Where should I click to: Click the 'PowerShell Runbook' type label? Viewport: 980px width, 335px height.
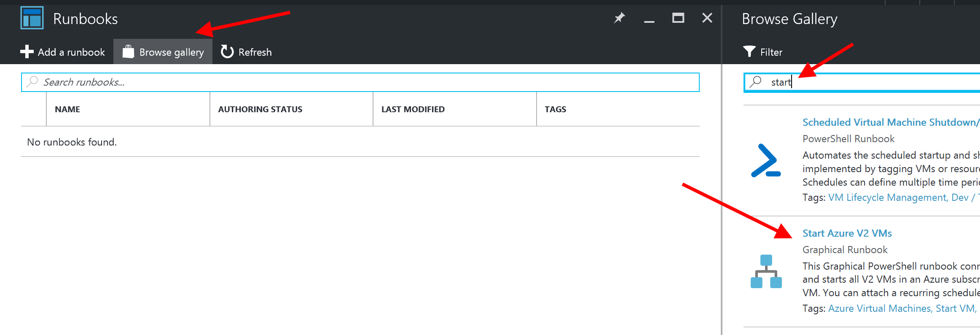tap(848, 139)
